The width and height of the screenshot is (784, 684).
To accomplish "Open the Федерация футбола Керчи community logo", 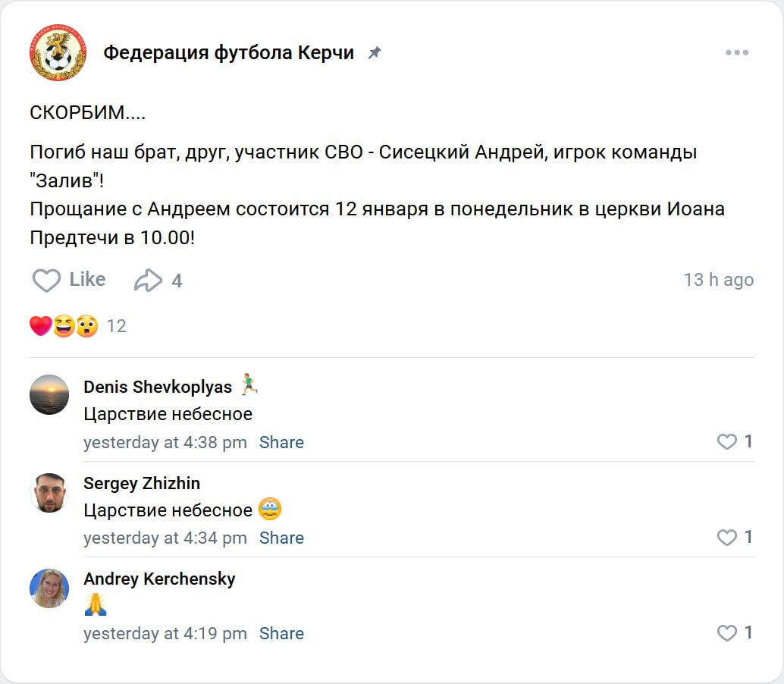I will [58, 53].
